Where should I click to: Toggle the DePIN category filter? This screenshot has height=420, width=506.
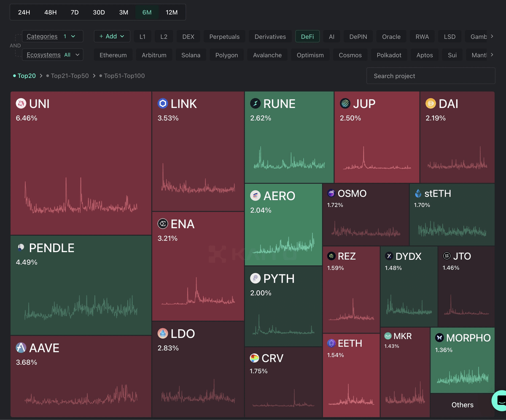coord(358,37)
